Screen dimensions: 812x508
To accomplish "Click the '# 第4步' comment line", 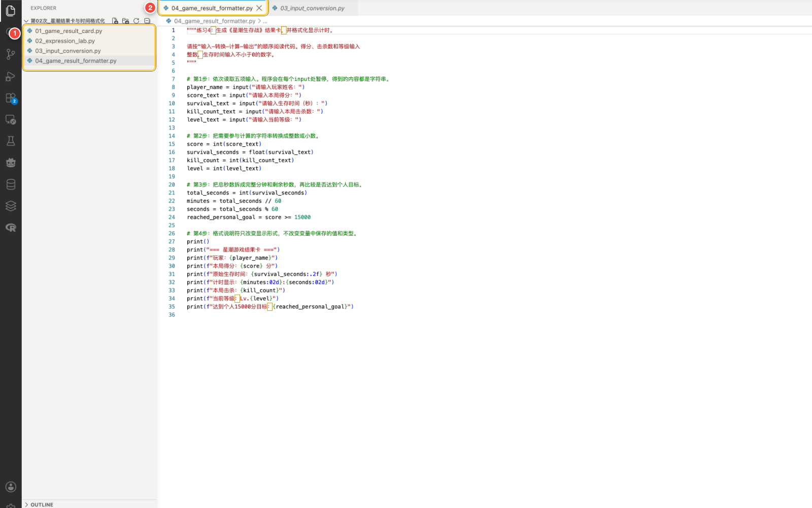I will 273,234.
